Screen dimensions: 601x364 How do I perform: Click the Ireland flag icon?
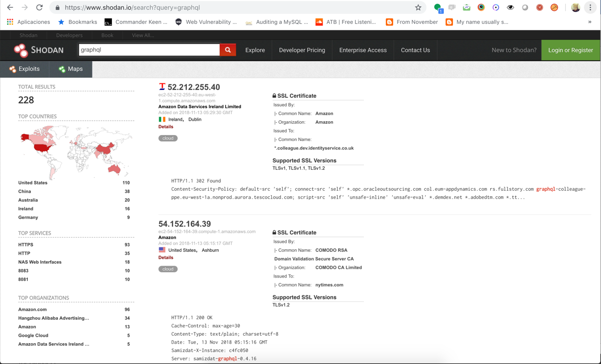162,119
